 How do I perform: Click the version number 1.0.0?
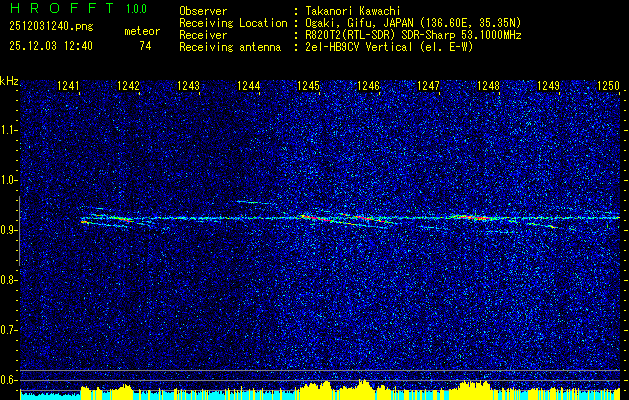(x=136, y=9)
